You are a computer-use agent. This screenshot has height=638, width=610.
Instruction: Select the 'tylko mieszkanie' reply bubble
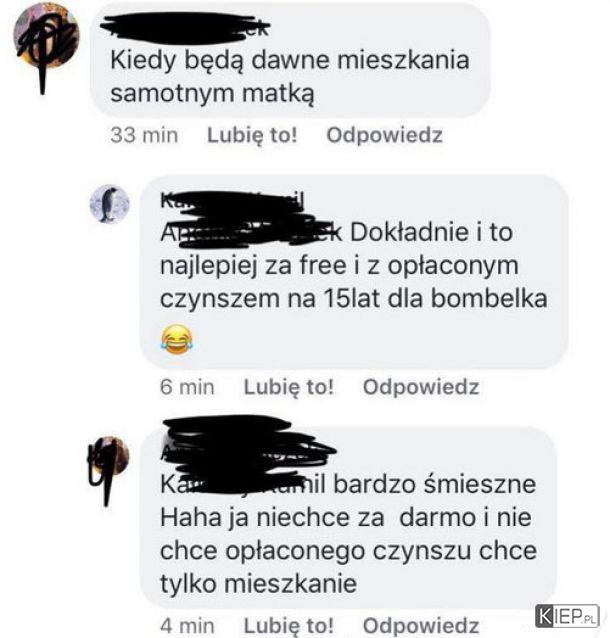pyautogui.click(x=348, y=518)
